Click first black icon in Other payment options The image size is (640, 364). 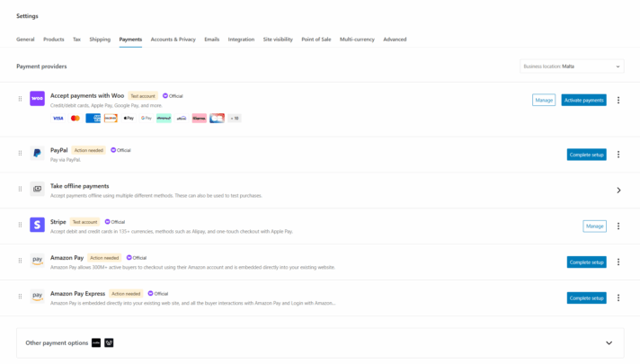tap(96, 342)
